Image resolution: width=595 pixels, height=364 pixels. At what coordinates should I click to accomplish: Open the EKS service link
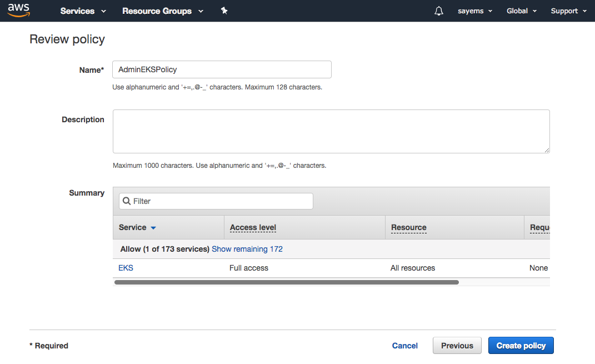(x=126, y=268)
